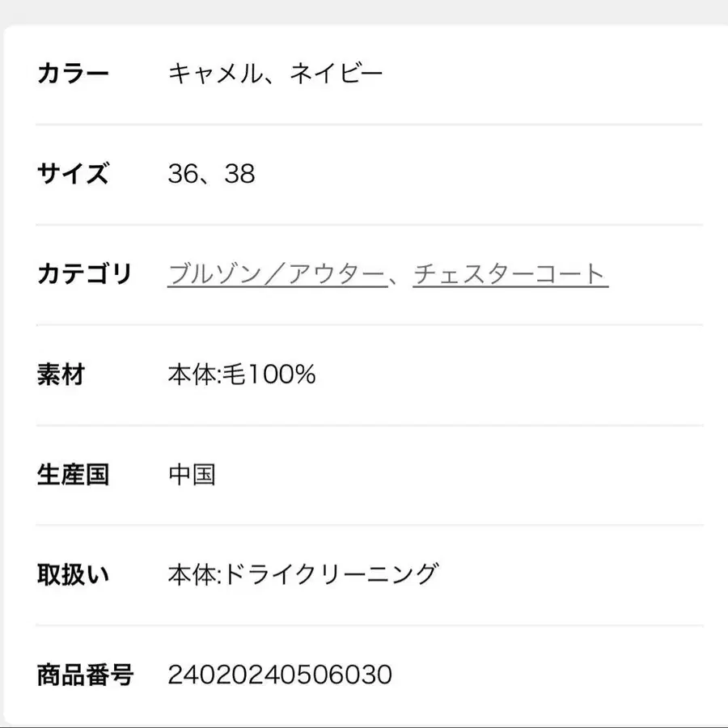
Task: Click the カラー row label
Action: [73, 74]
